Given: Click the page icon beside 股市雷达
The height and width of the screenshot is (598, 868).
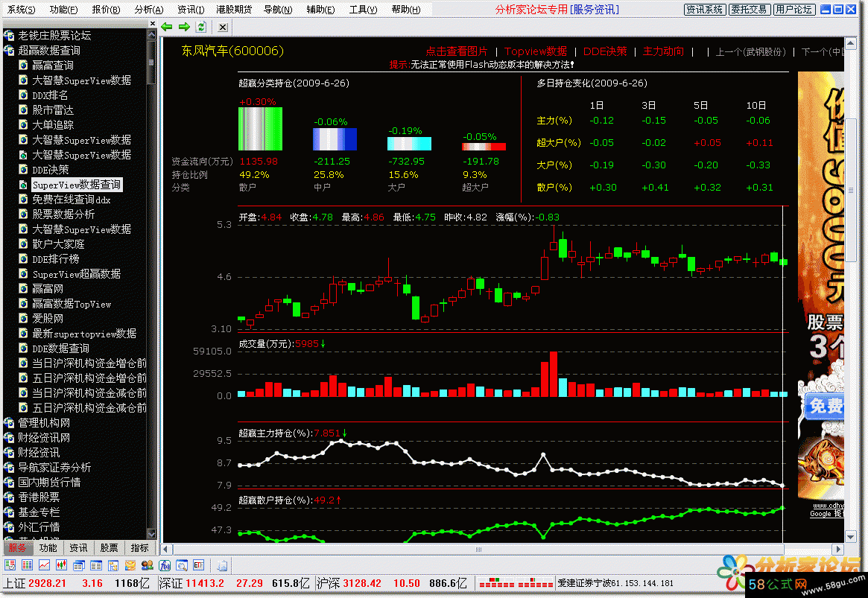Looking at the screenshot, I should [x=23, y=110].
